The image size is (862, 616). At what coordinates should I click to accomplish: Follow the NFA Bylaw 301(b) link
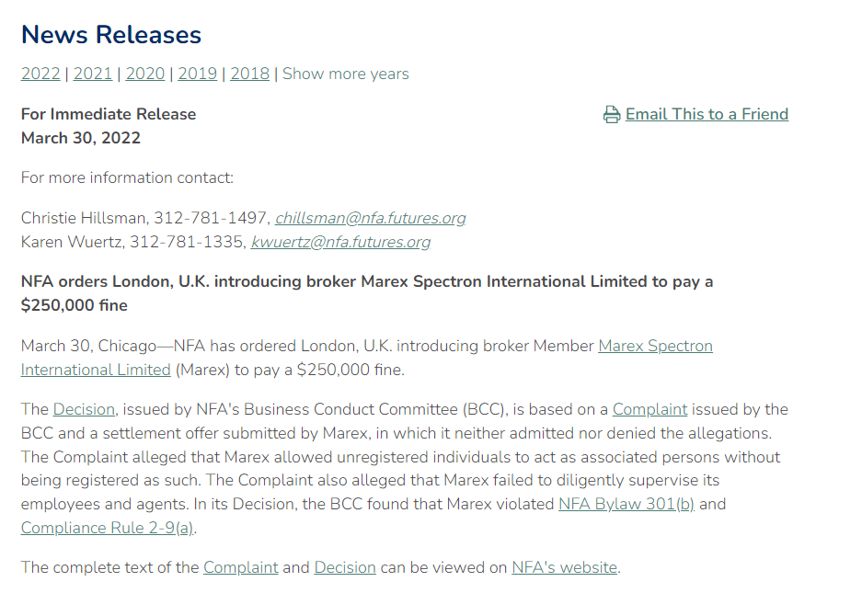click(626, 505)
